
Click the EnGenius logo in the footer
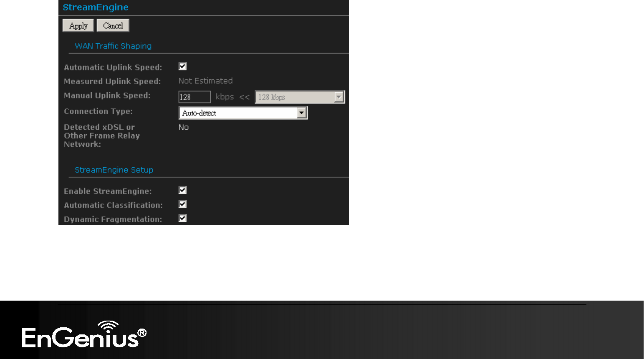84,334
